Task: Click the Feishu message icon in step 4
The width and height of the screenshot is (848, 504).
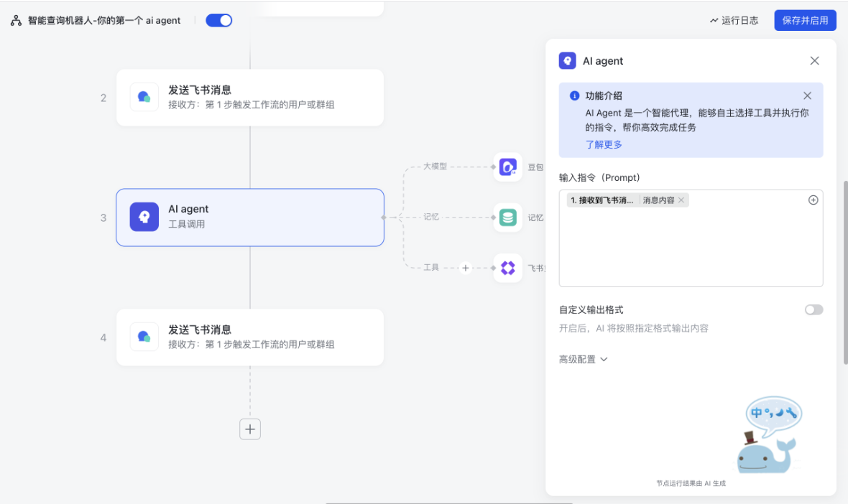Action: click(144, 337)
